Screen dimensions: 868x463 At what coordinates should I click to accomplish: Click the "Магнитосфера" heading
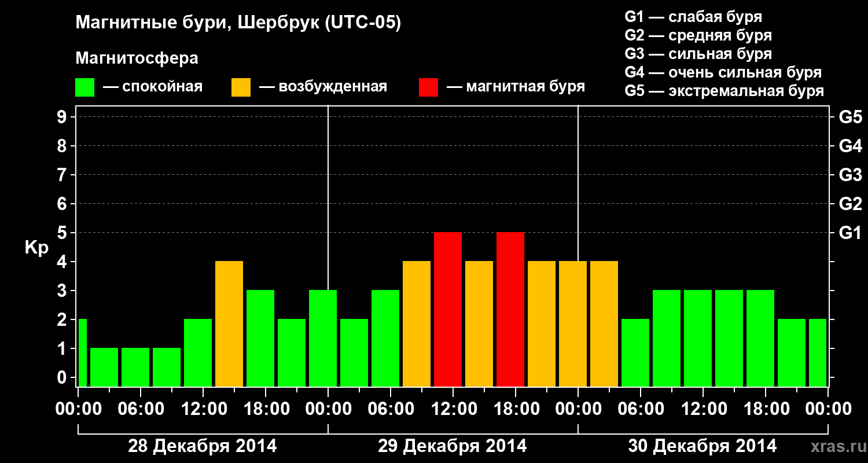pyautogui.click(x=137, y=58)
